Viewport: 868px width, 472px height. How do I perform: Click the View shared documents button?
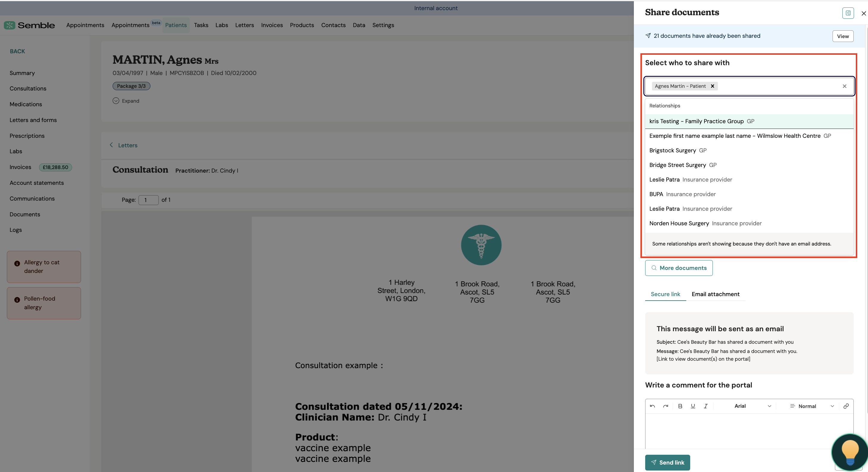click(843, 36)
